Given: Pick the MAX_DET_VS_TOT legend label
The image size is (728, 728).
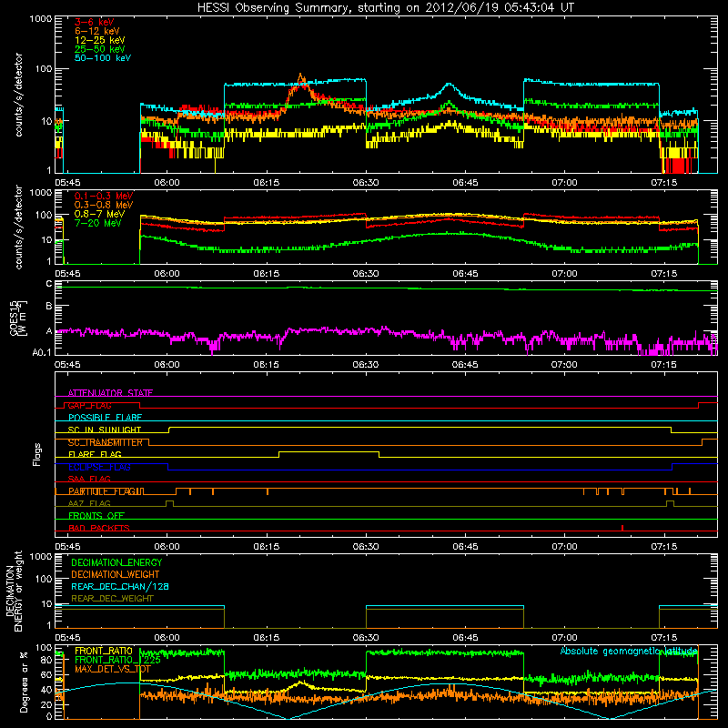Looking at the screenshot, I should (x=112, y=670).
